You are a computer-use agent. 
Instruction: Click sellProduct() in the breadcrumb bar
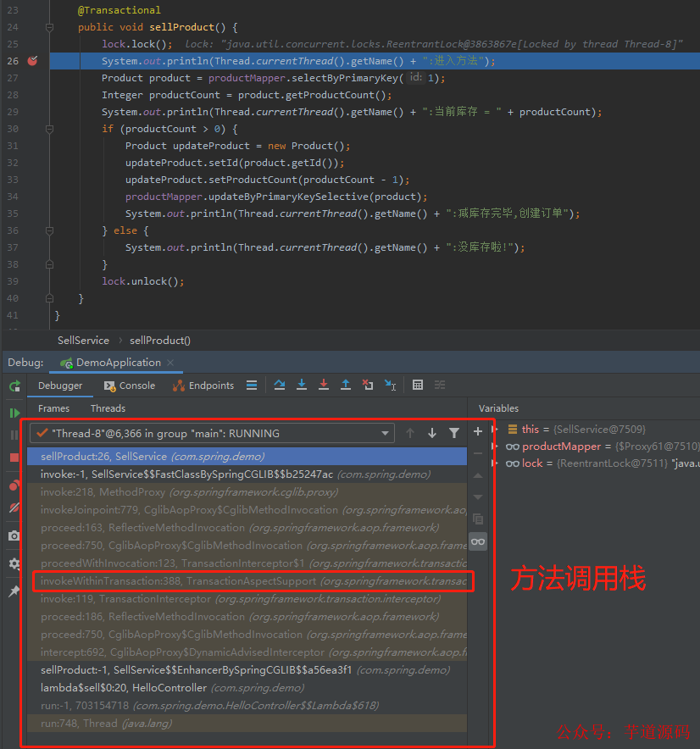coord(160,340)
